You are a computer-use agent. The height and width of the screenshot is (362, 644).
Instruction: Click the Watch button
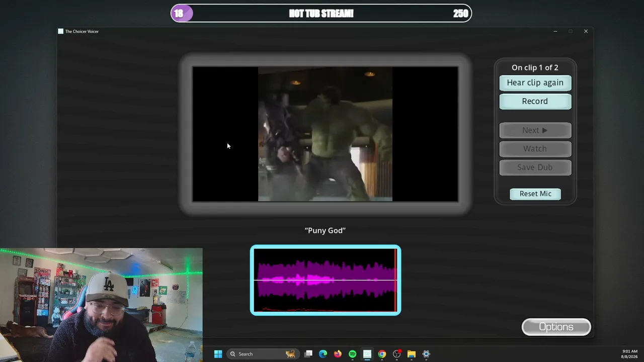[x=535, y=149]
